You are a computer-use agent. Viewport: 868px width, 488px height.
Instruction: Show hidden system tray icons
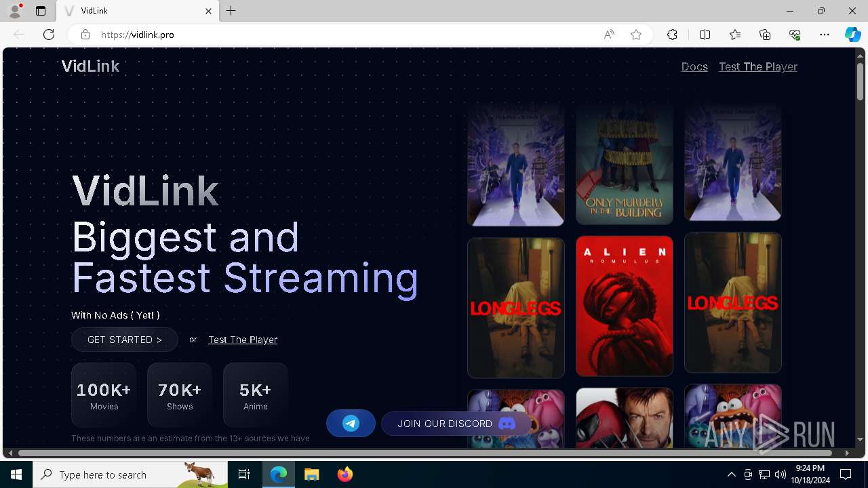[x=732, y=474]
